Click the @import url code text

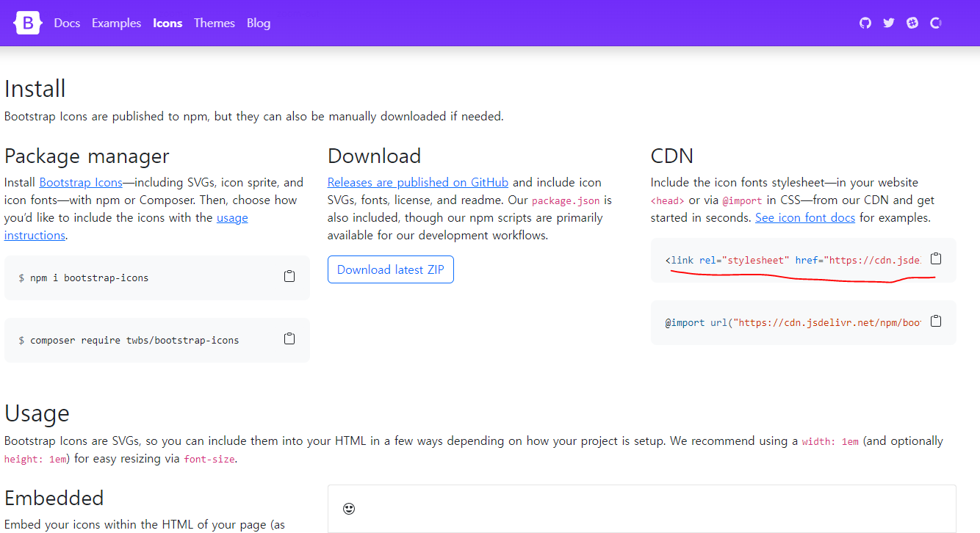[793, 323]
